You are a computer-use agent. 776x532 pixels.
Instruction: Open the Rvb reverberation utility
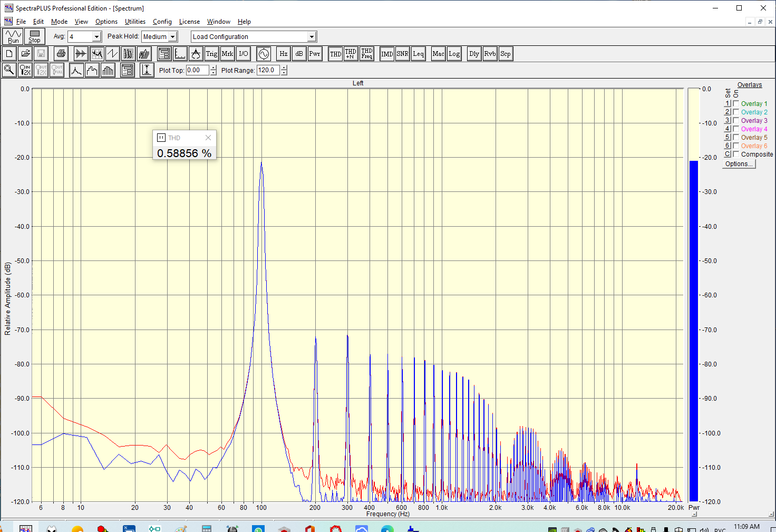(490, 54)
